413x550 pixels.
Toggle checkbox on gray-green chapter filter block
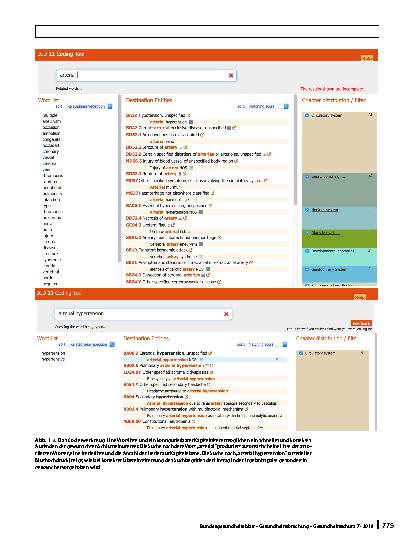click(x=307, y=177)
